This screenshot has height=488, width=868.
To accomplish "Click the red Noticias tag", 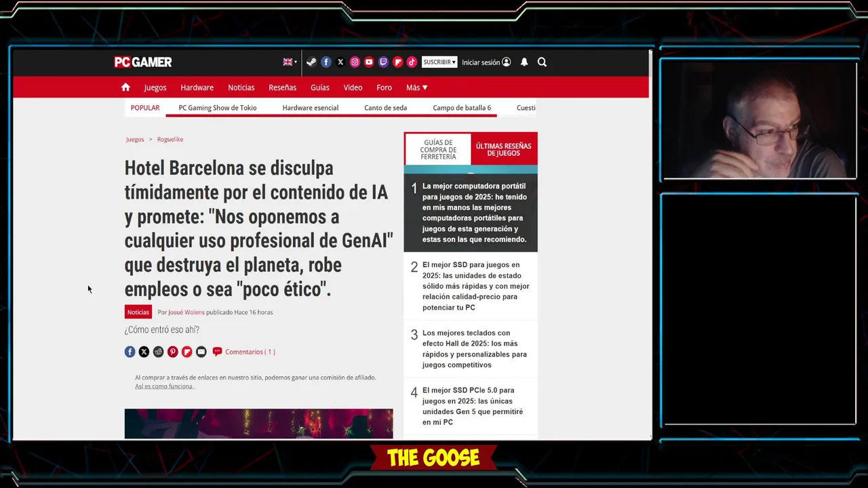I will click(x=138, y=312).
